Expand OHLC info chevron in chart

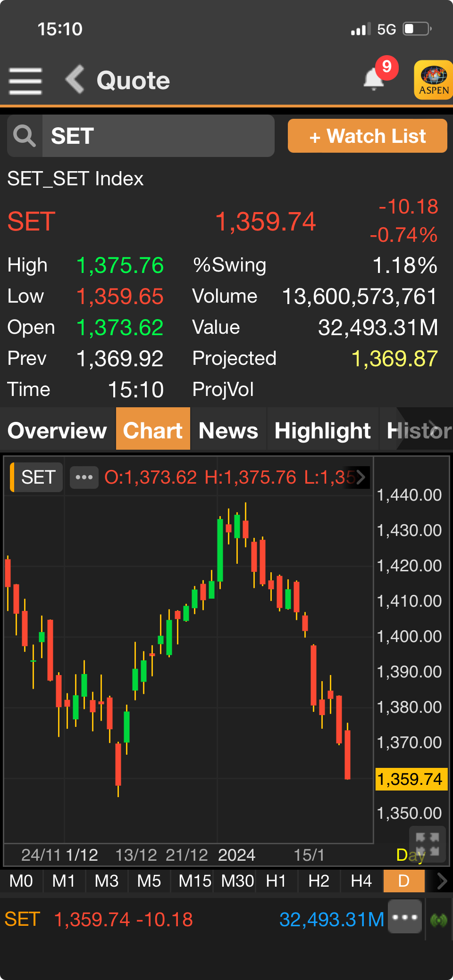tap(361, 478)
